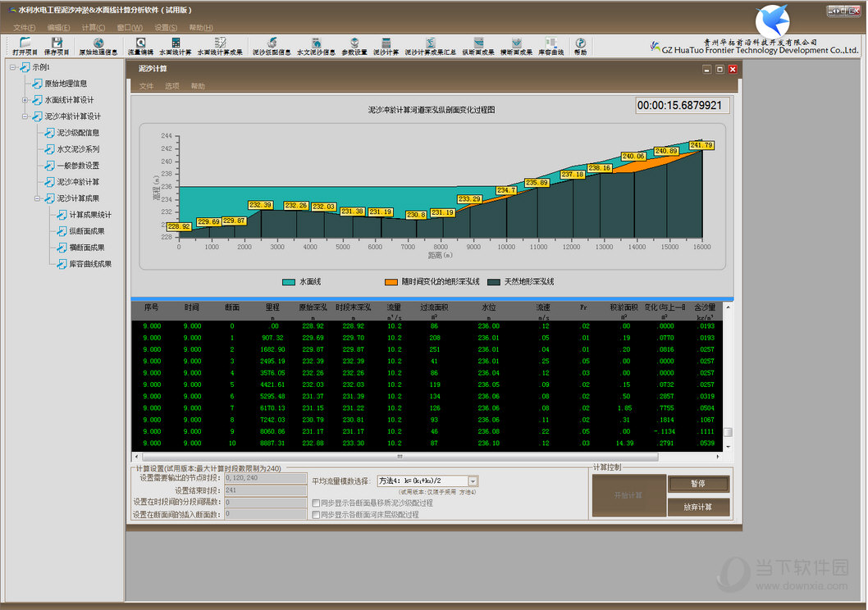Open 帮助 menu in 泥沙计算 window

[198, 86]
